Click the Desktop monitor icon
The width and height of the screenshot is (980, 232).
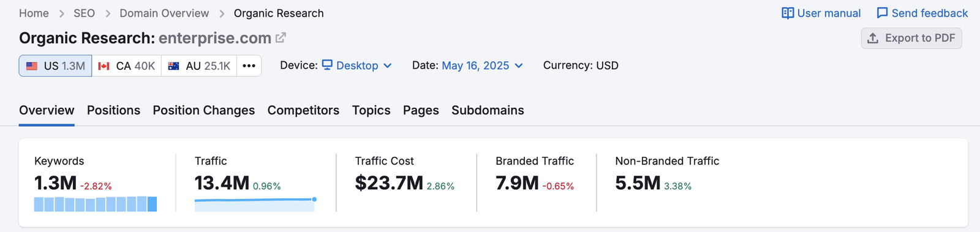pos(327,65)
